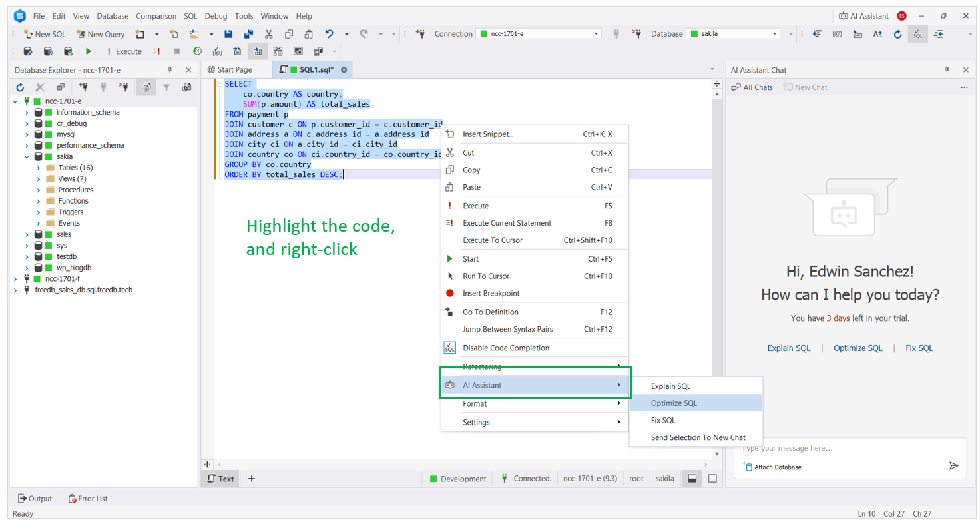Choose Optimize SQL from the AI submenu
Viewport: 980px width, 526px height.
click(674, 403)
